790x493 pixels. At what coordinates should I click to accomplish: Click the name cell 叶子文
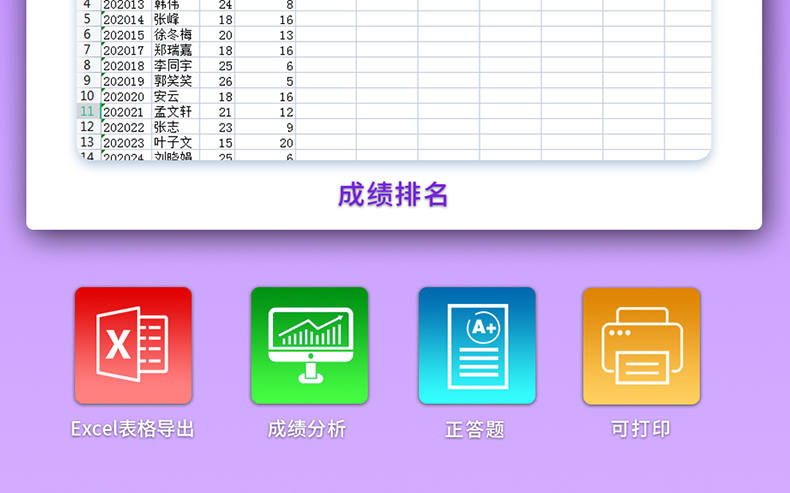pyautogui.click(x=173, y=143)
